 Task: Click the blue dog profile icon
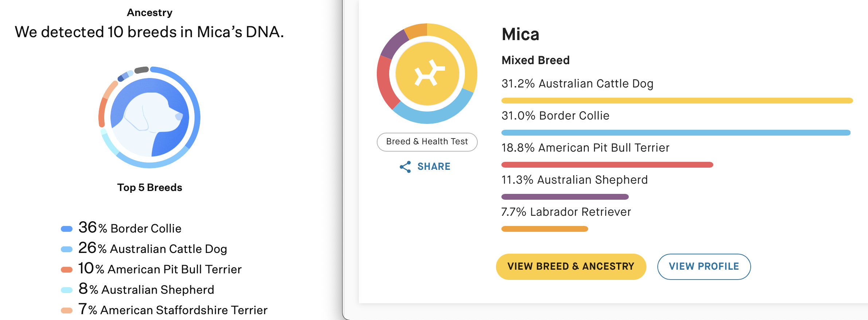150,117
